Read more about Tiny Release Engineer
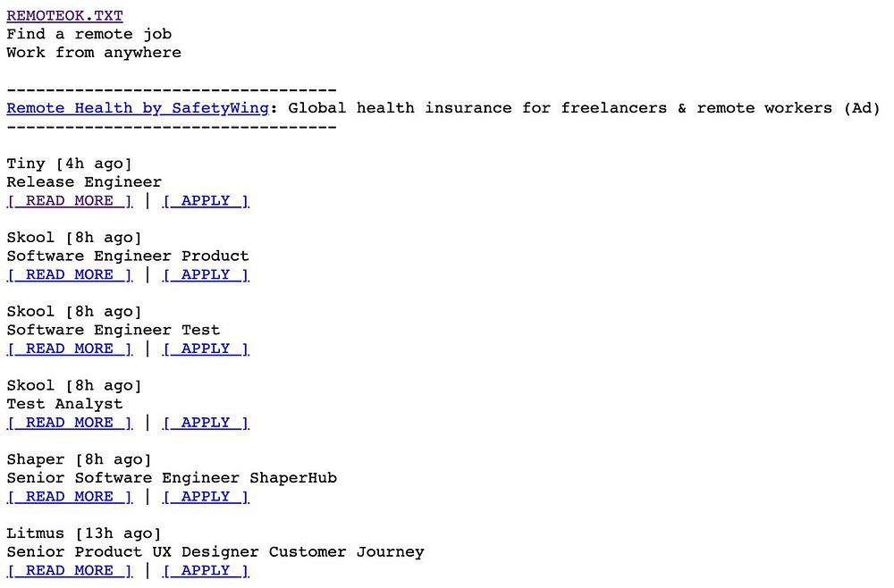Image resolution: width=894 pixels, height=588 pixels. (x=70, y=200)
